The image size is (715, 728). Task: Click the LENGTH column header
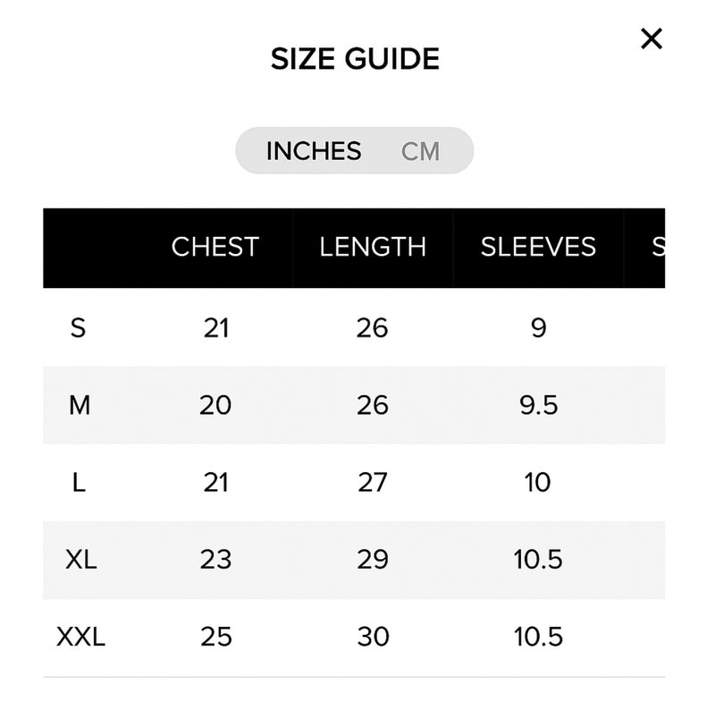tap(373, 247)
